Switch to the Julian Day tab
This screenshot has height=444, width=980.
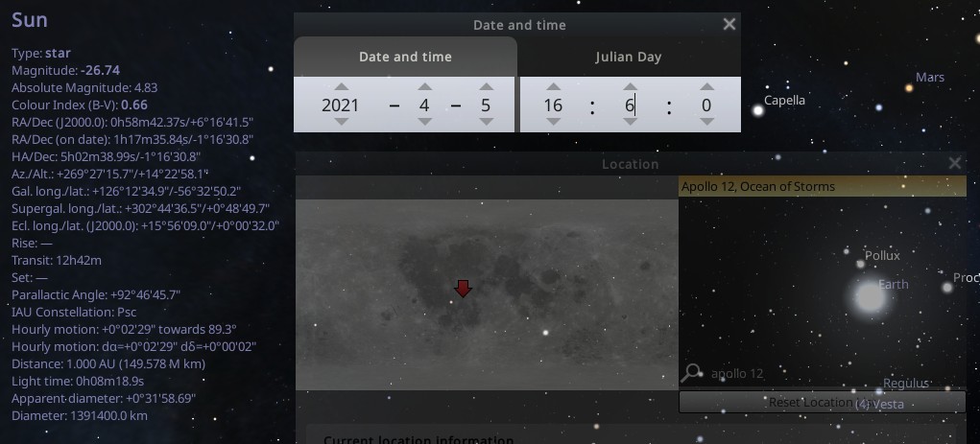[629, 57]
